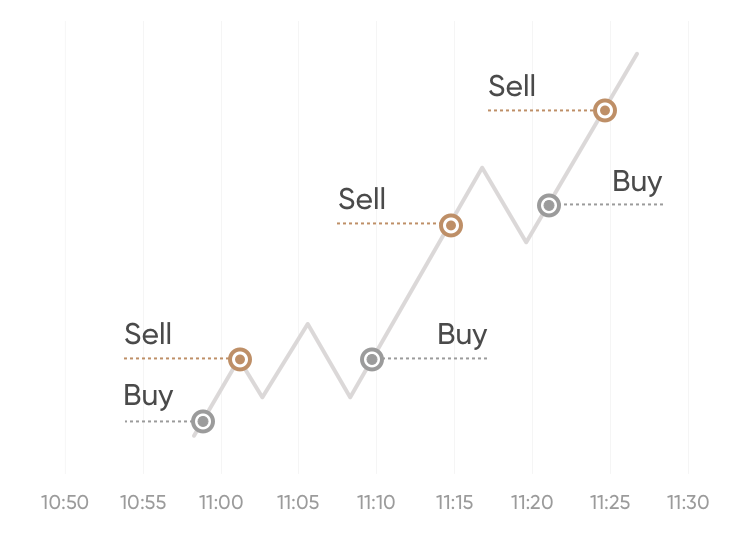Viewport: 750px width, 534px height.
Task: Select the topmost orange Sell marker circle
Action: tap(604, 111)
